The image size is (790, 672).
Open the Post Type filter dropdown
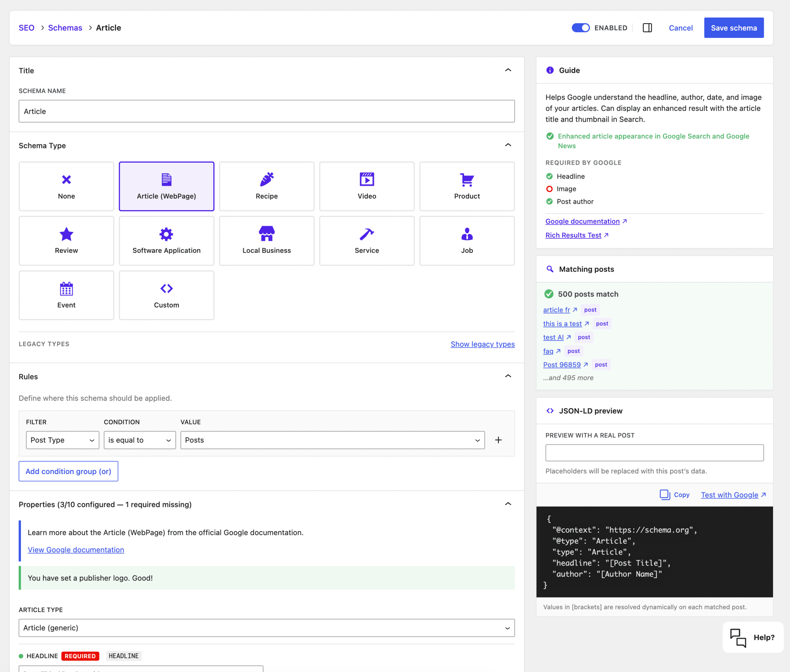click(63, 440)
